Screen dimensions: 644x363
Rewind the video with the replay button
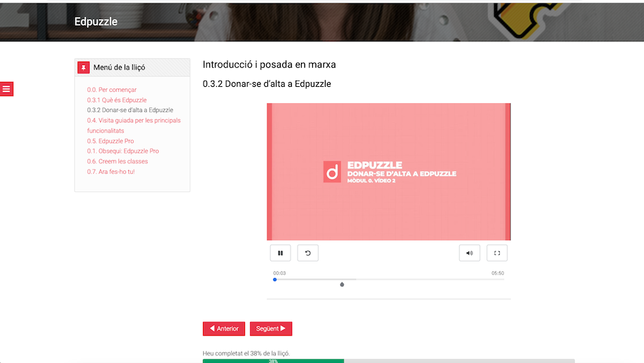click(307, 253)
